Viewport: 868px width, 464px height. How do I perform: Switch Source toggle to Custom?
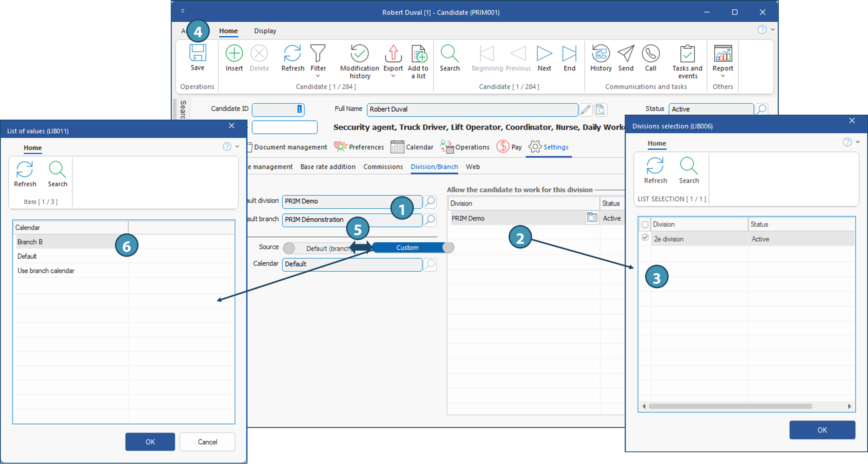(x=407, y=248)
